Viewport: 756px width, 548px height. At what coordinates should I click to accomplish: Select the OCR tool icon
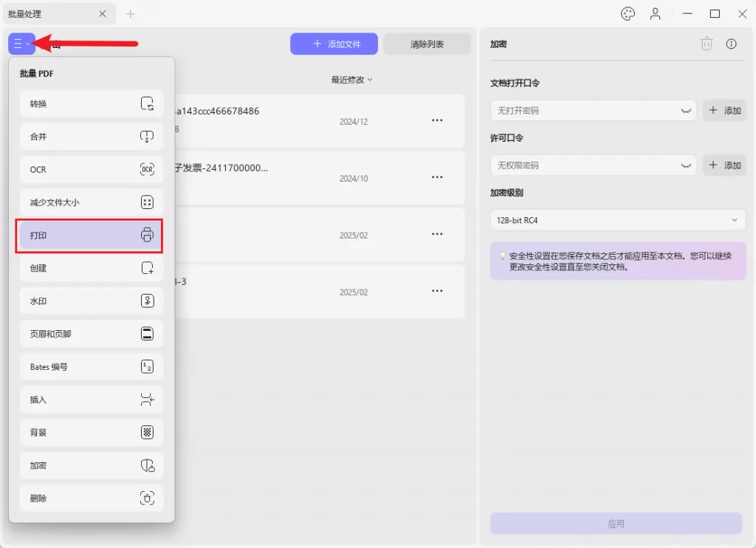(x=146, y=169)
